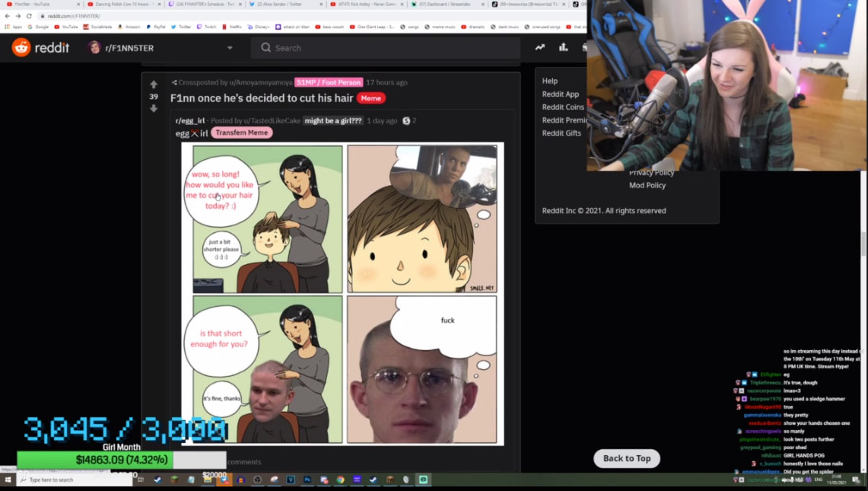868x491 pixels.
Task: Open Streamlabs green taskbar icon
Action: (x=424, y=480)
